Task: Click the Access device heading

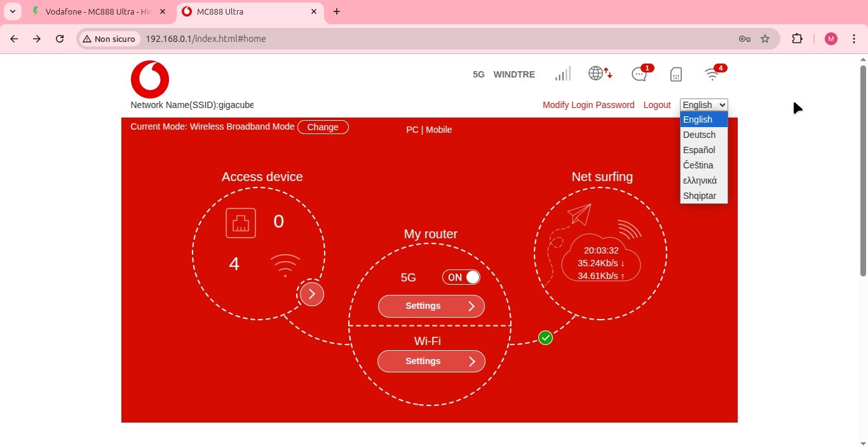Action: tap(262, 177)
